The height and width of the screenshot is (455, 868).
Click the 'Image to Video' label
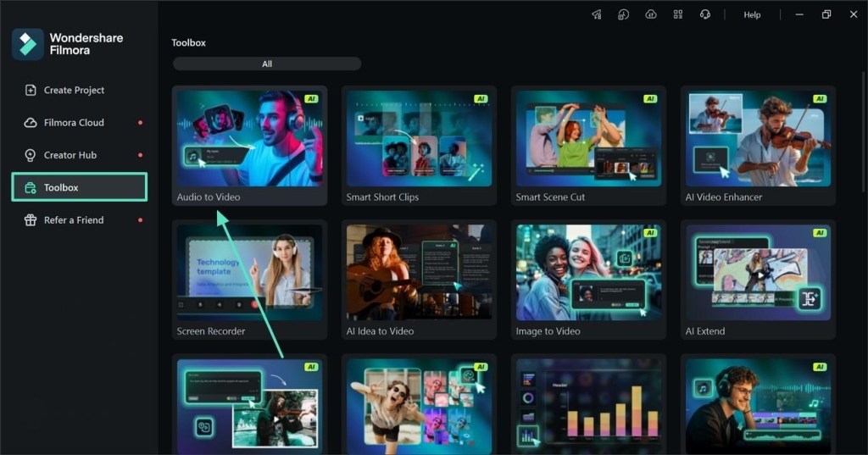point(548,331)
